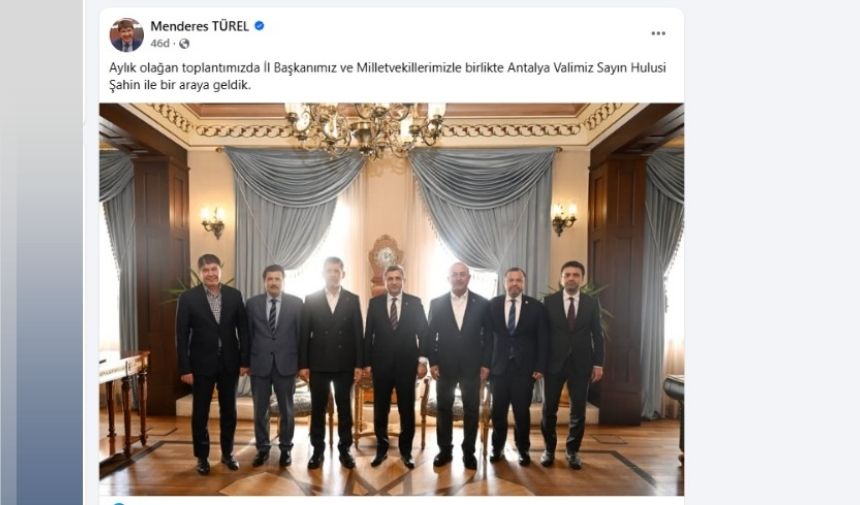Click the leftmost man in checked shirt
Viewport: 860px width, 505px height.
tap(211, 362)
